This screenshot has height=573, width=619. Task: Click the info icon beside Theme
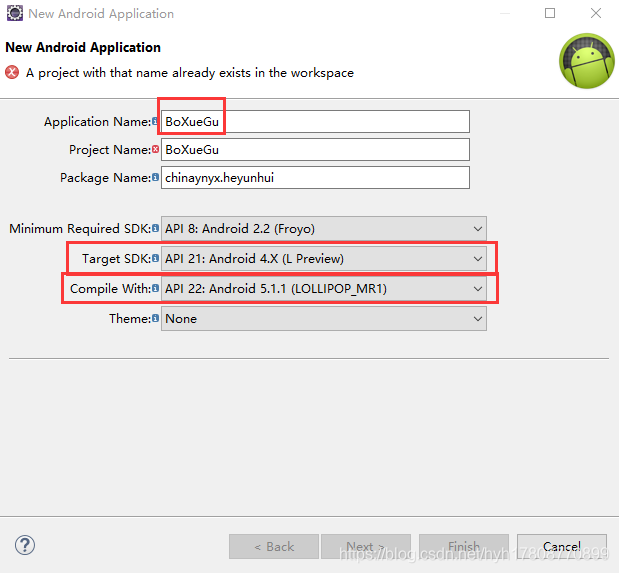point(155,318)
